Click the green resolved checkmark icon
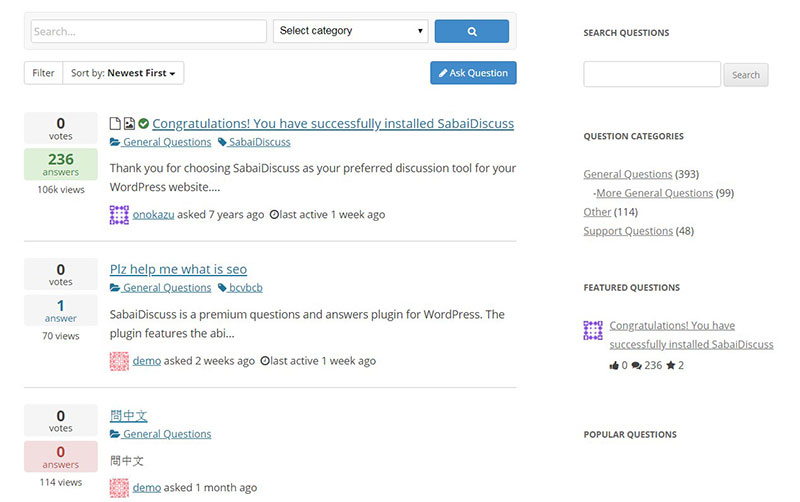 click(143, 123)
